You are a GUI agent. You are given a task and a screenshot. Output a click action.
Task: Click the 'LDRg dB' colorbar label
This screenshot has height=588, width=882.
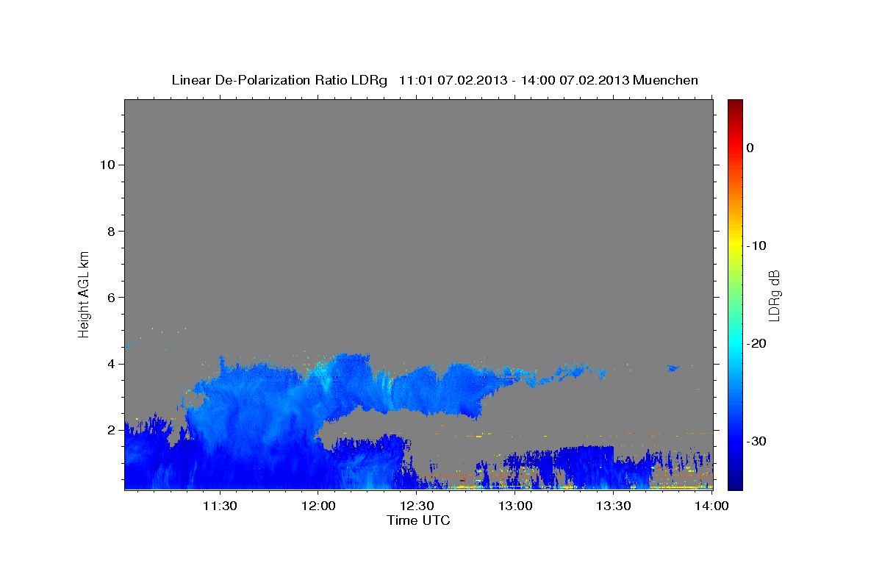(774, 295)
